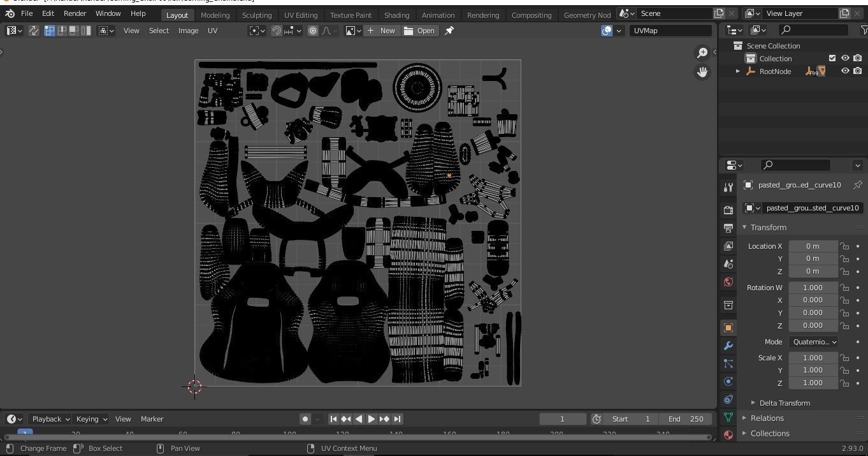The height and width of the screenshot is (456, 868).
Task: Click the Open image button
Action: click(420, 31)
